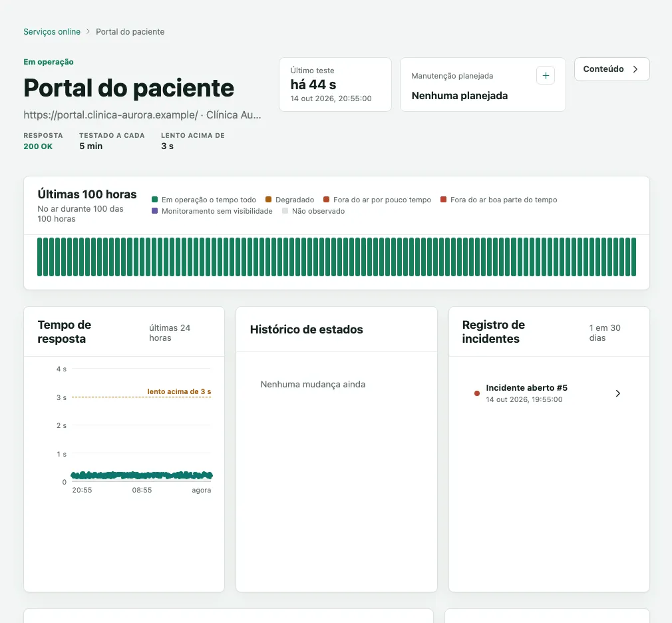Image resolution: width=672 pixels, height=623 pixels.
Task: Click the 5 min test interval value
Action: [91, 146]
